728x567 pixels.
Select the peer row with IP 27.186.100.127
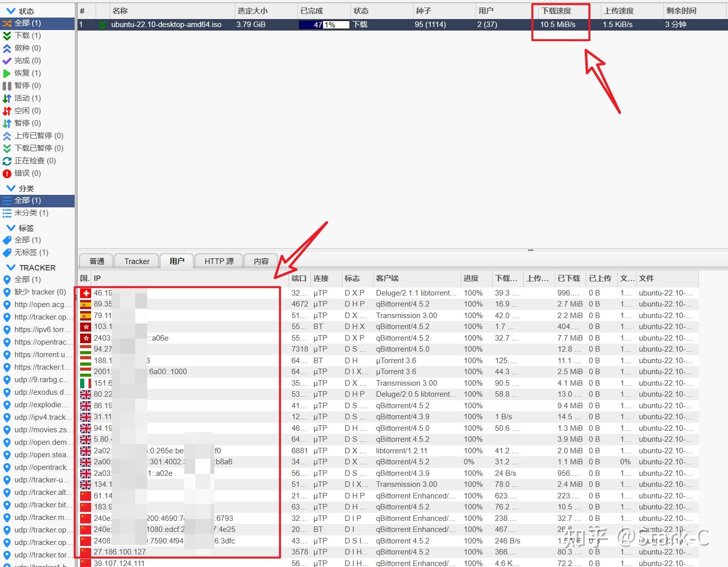coord(123,551)
